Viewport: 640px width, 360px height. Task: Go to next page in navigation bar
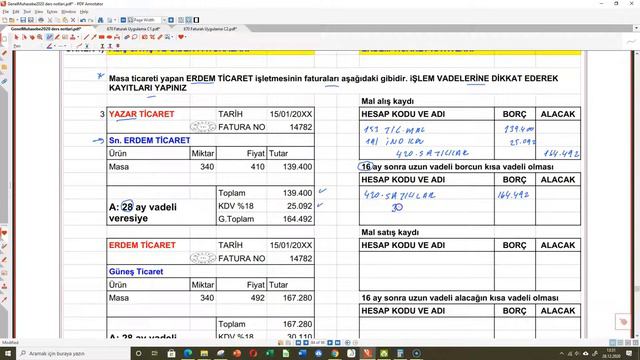click(330, 343)
